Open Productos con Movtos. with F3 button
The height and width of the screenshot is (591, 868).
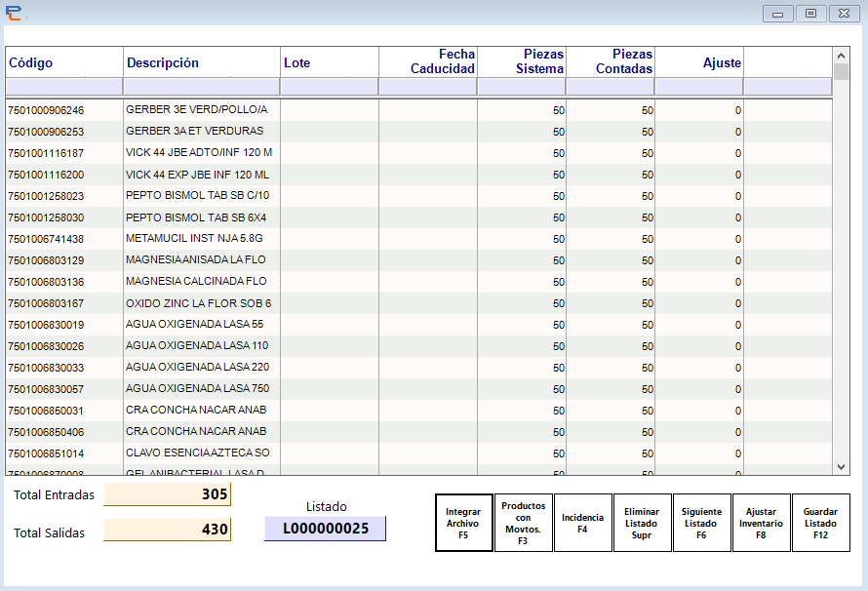coord(524,522)
